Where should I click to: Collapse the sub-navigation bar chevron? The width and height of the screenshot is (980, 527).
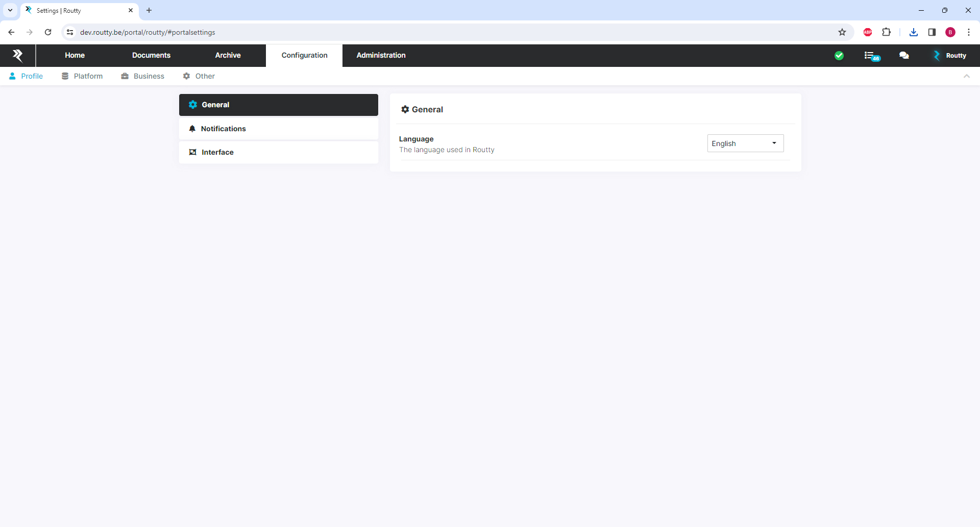(x=966, y=76)
